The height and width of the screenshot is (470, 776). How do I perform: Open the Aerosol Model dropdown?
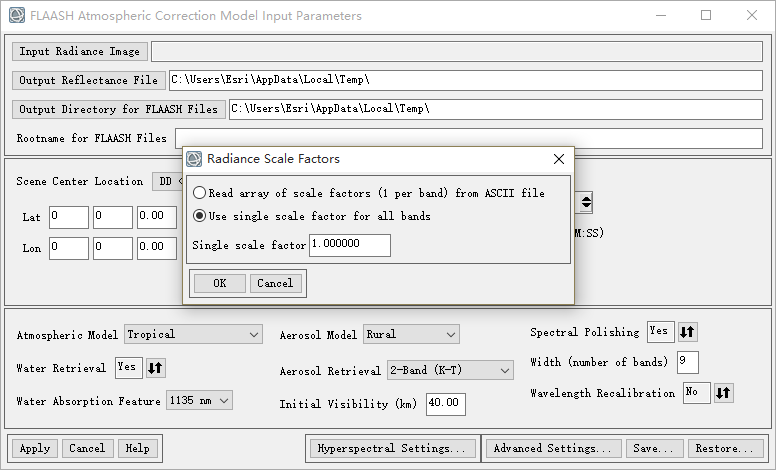411,334
